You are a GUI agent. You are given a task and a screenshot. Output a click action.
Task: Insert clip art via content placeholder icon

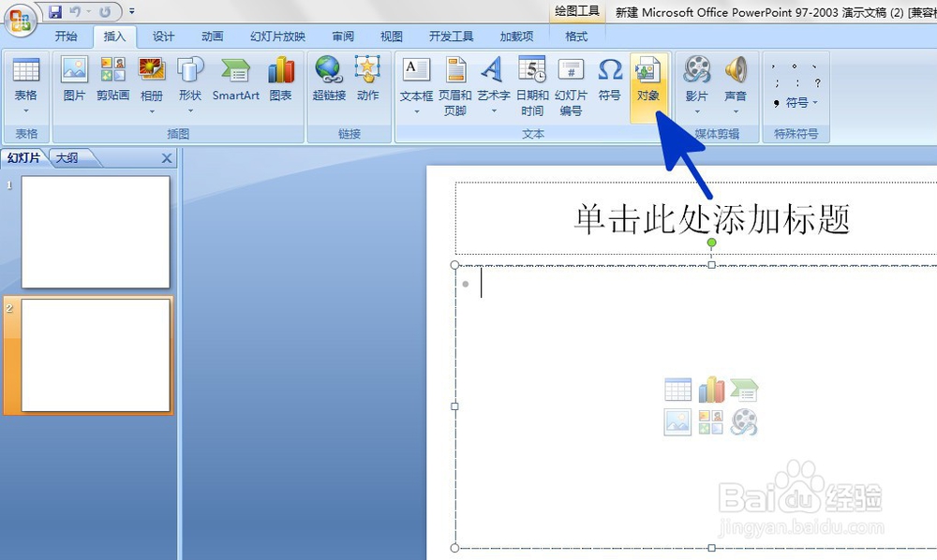pos(711,422)
